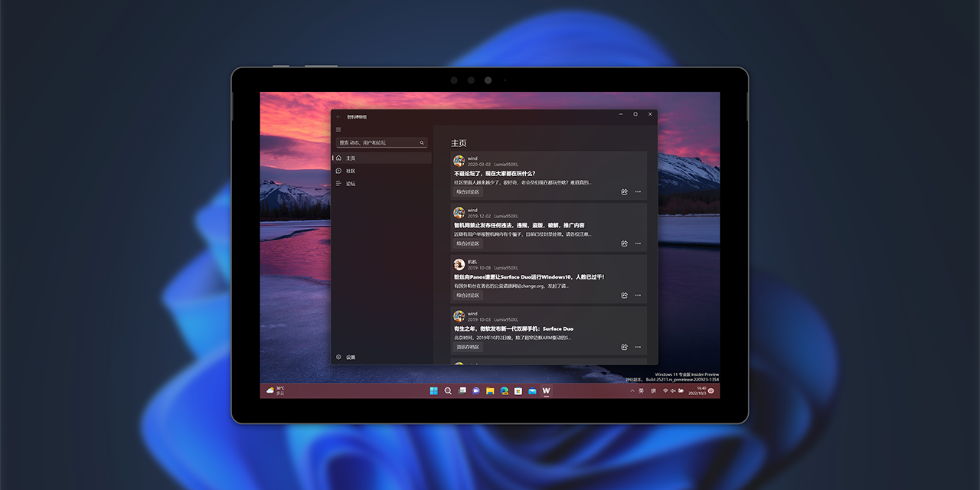Click 机机's profile avatar
The image size is (980, 490).
click(458, 263)
